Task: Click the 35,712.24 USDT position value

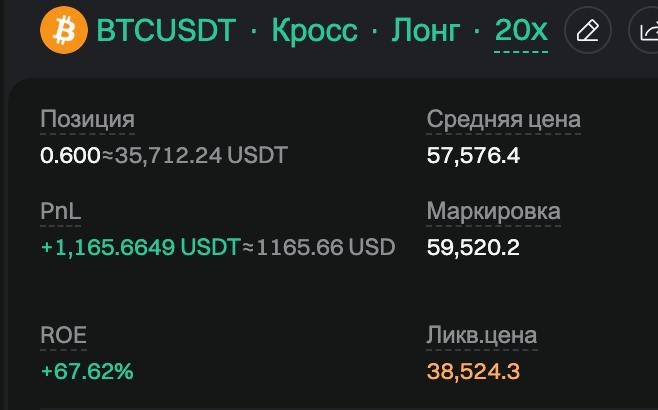Action: (x=202, y=155)
